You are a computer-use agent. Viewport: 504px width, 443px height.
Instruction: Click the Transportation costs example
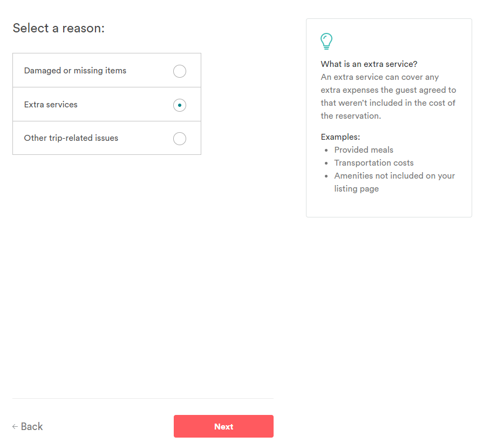(374, 163)
